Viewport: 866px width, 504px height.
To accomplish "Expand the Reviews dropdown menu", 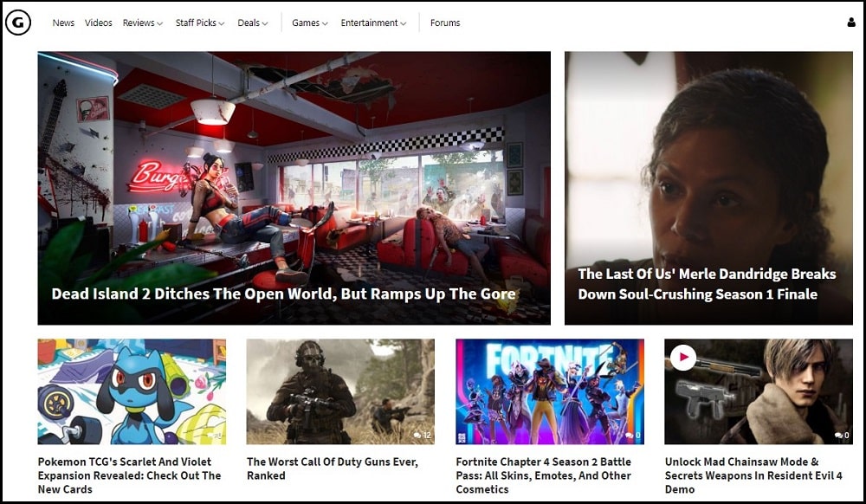I will tap(143, 23).
